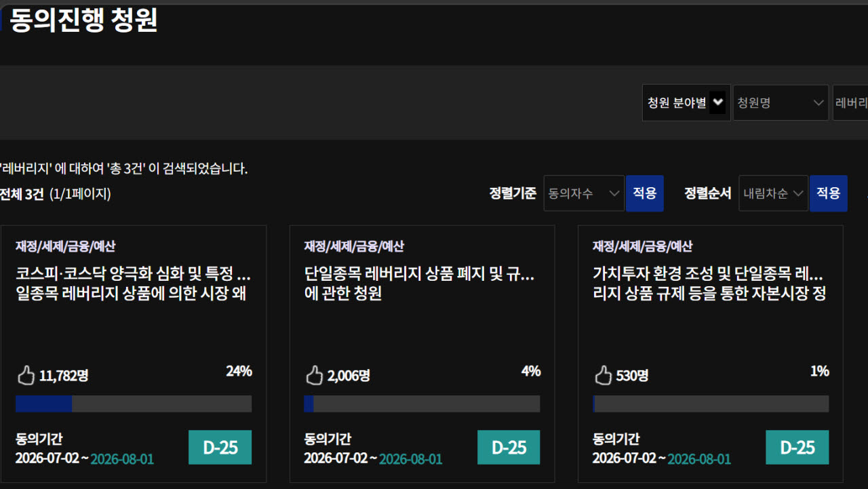This screenshot has width=868, height=489.
Task: Click D-25 badge on the 530명 card
Action: [797, 448]
